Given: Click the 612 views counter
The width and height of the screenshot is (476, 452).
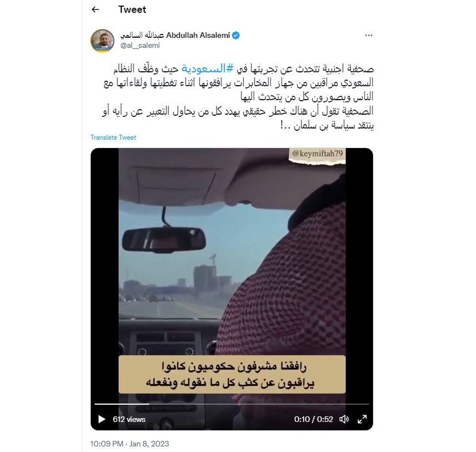Looking at the screenshot, I should (129, 419).
